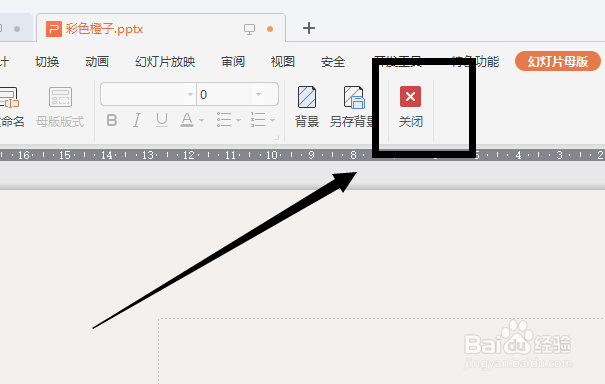The width and height of the screenshot is (605, 384).
Task: Expand the bullet list dropdown arrow
Action: point(238,121)
